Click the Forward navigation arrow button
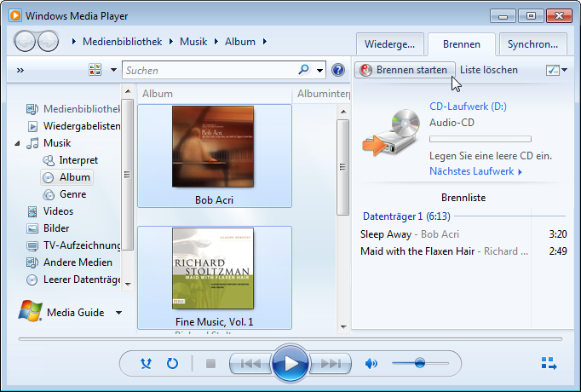 (x=49, y=42)
